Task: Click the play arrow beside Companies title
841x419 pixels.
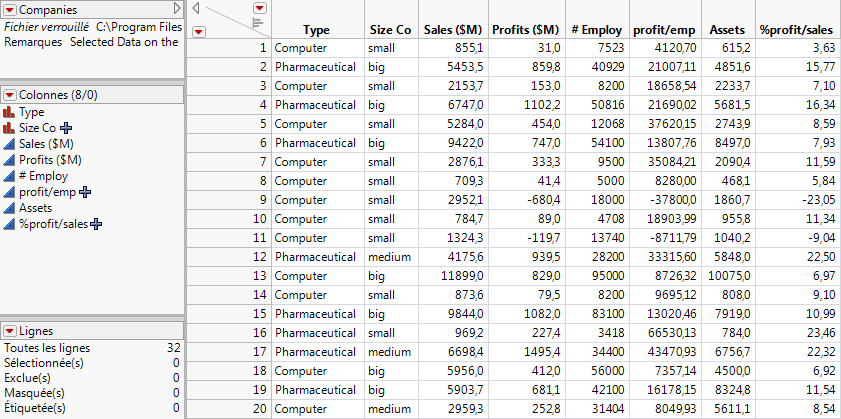Action: 177,9
